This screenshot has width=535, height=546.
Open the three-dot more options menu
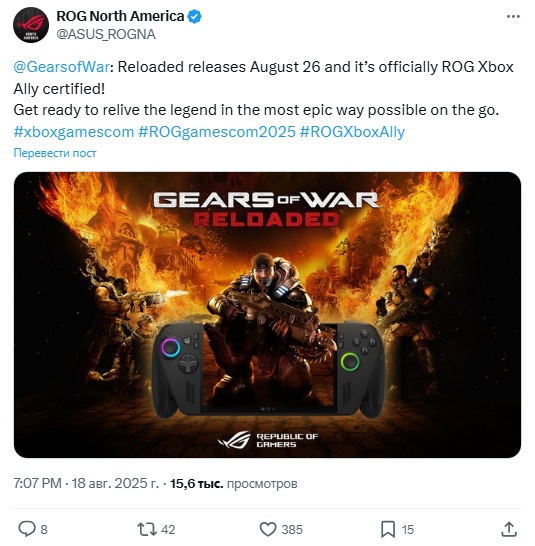pos(513,16)
